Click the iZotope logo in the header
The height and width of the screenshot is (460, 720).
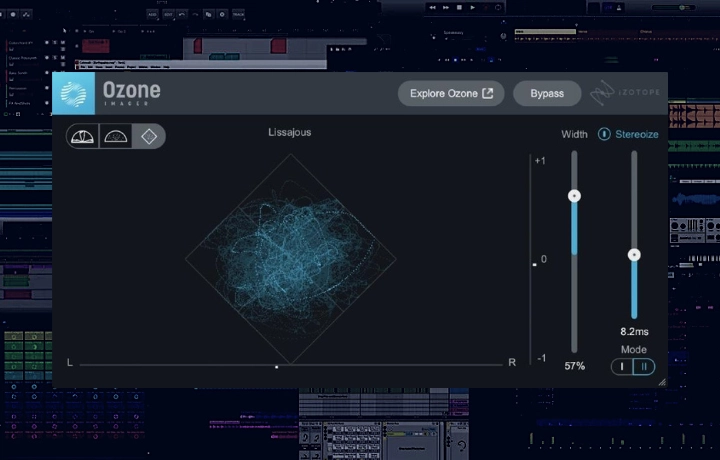click(x=625, y=93)
